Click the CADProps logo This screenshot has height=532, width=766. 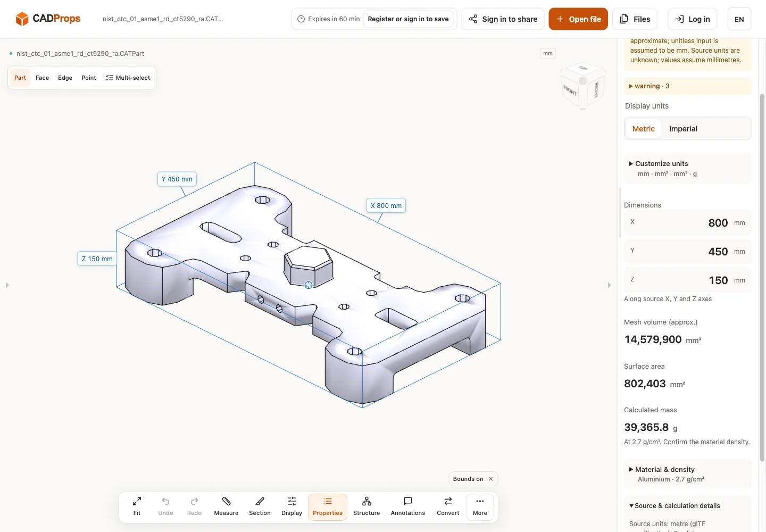pos(48,19)
